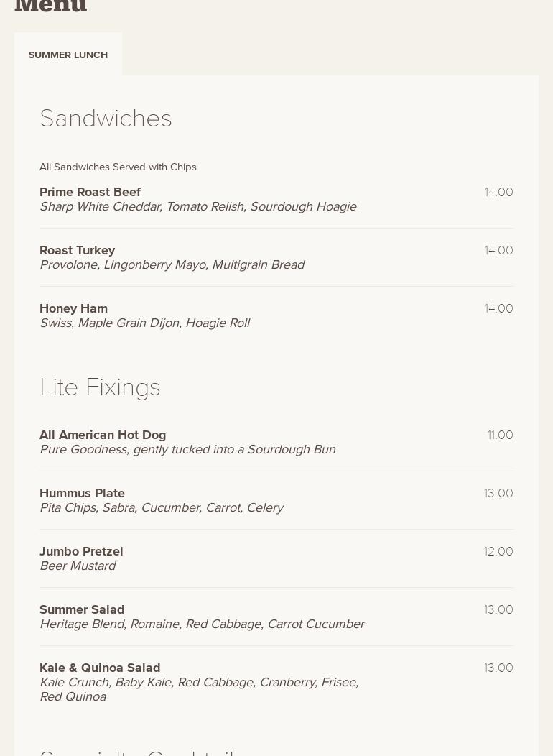
Task: Click the Lite Fixings section heading
Action: click(100, 387)
